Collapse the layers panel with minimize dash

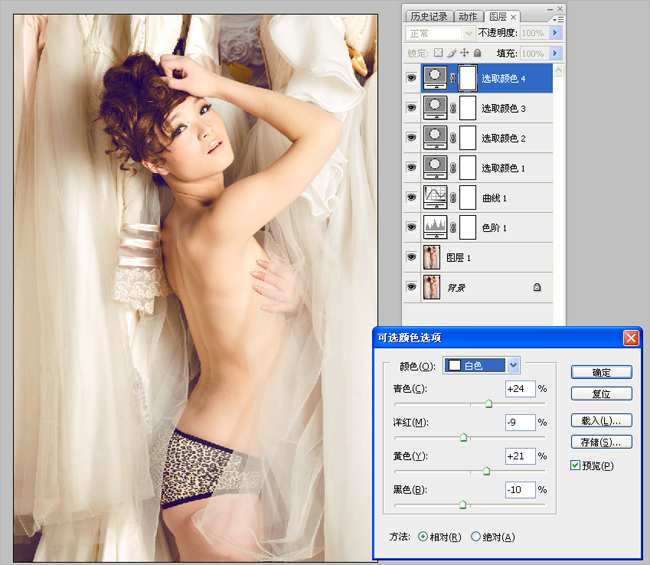pos(550,9)
